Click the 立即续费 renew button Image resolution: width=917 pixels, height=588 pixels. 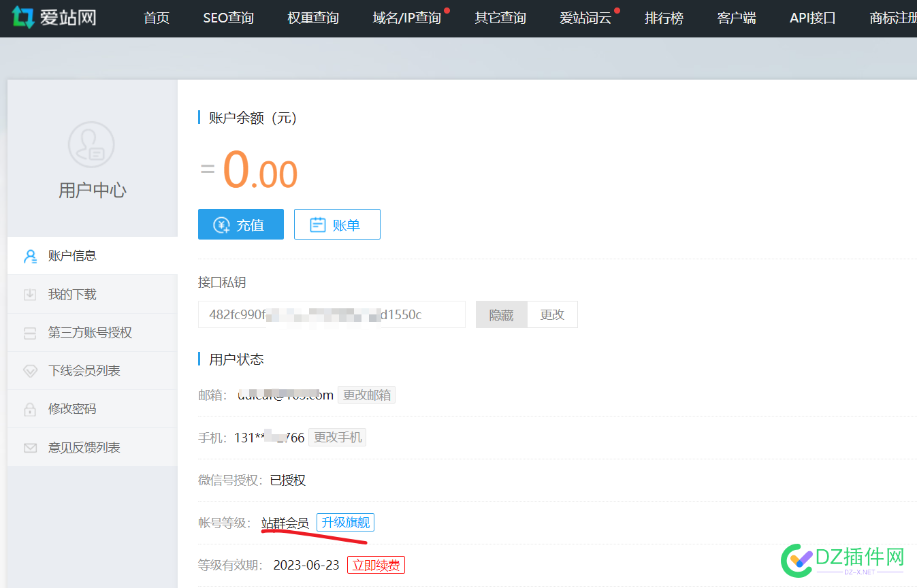376,565
